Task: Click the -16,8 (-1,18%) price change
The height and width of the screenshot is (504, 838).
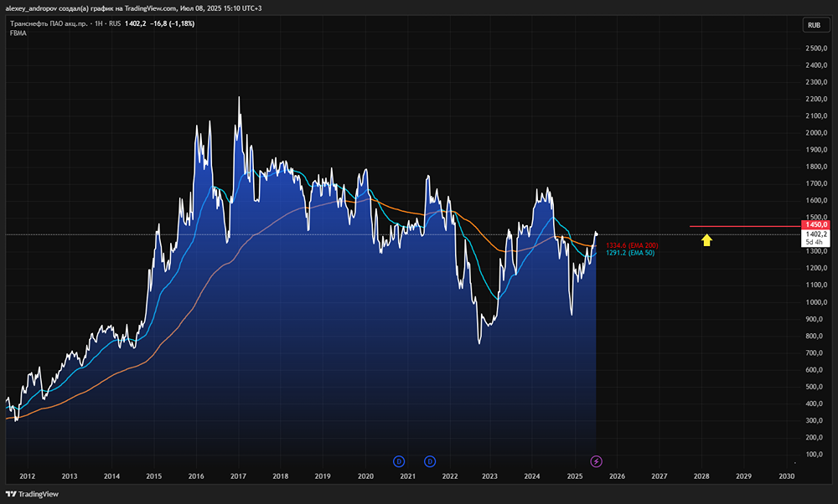Action: [173, 23]
